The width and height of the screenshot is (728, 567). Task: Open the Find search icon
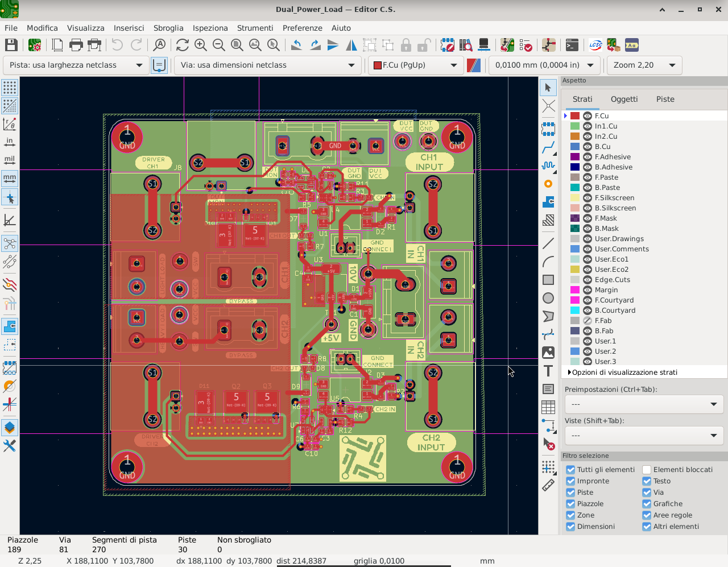tap(160, 45)
